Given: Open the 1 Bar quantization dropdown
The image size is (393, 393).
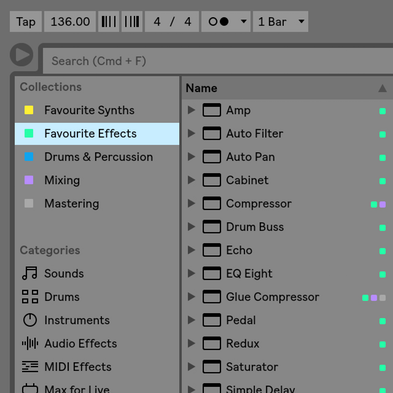Looking at the screenshot, I should (281, 22).
